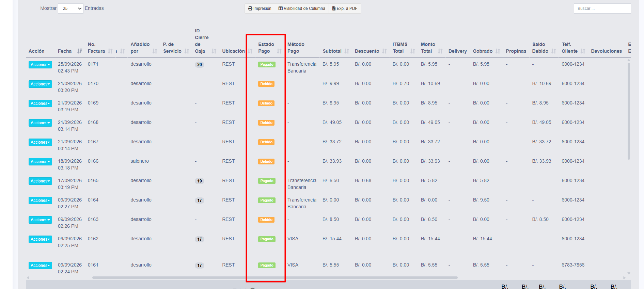Click the Devoluciones column header

coord(606,51)
